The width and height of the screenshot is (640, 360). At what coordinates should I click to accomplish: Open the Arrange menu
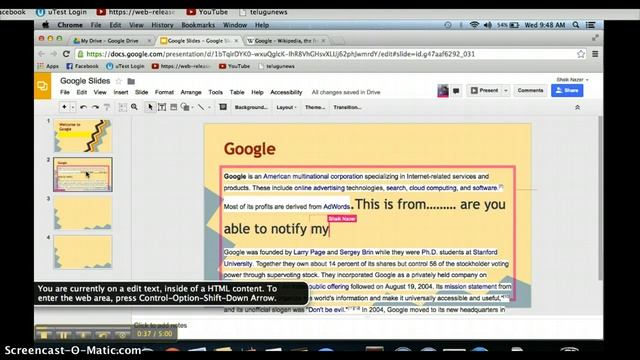coord(191,92)
